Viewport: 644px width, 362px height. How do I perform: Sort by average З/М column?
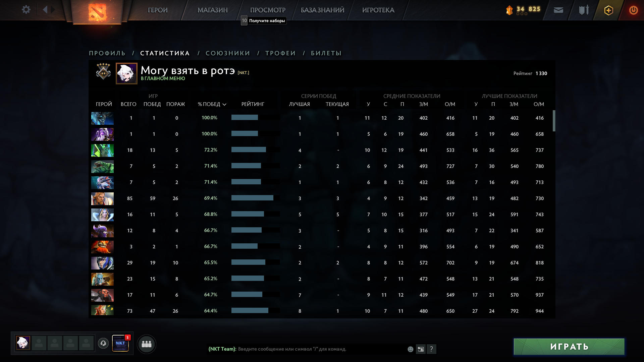pyautogui.click(x=424, y=104)
